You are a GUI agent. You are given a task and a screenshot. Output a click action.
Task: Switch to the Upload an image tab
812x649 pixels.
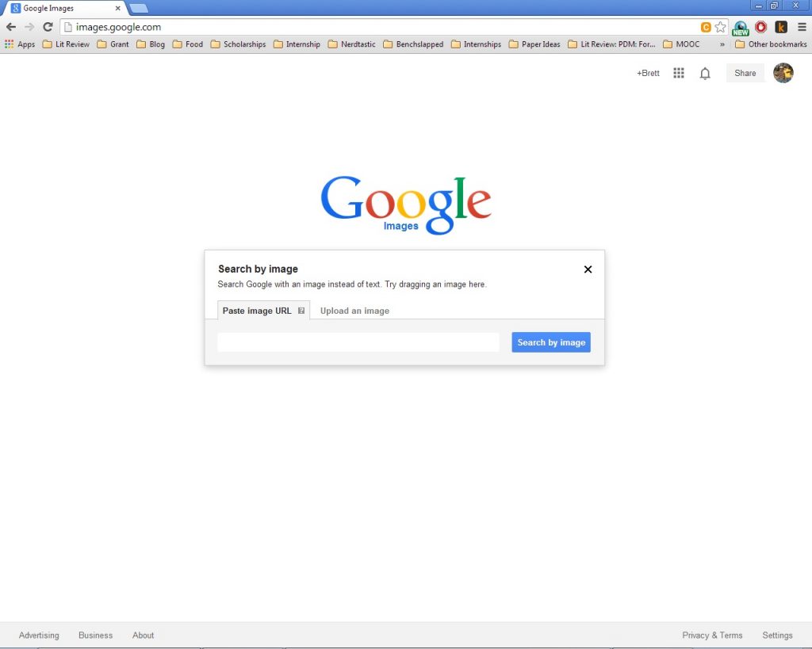pos(354,311)
